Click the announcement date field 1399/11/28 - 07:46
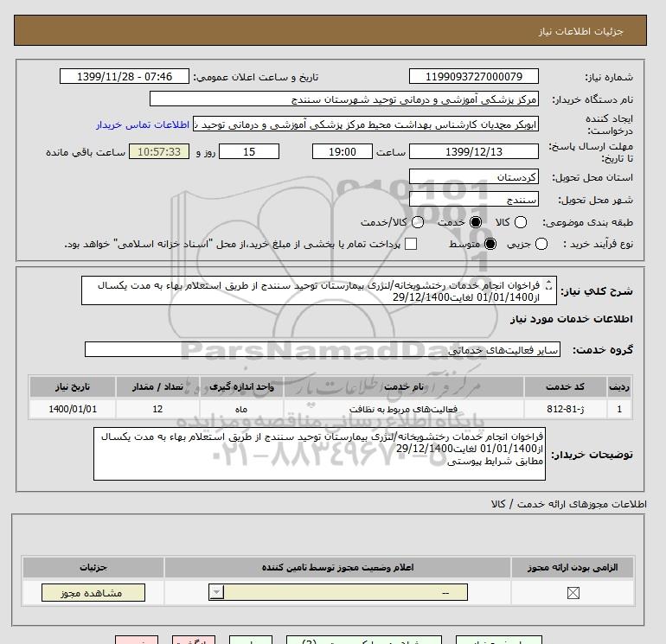Screen dimensions: 666x644 pos(125,76)
